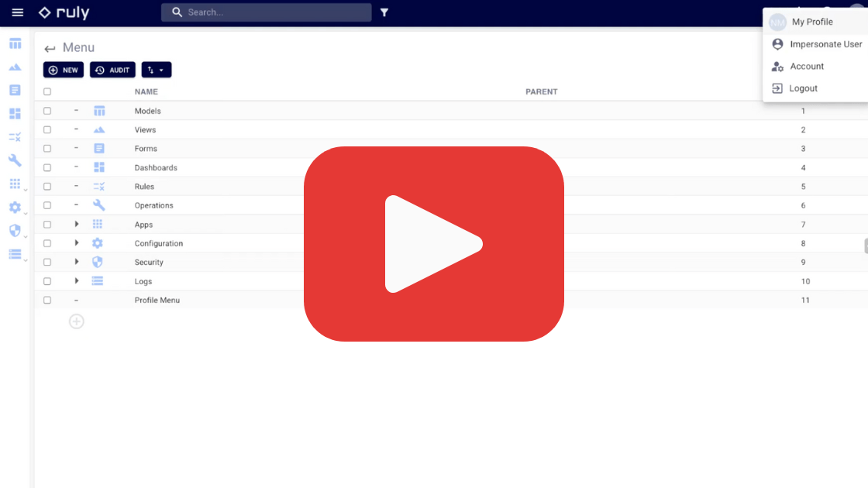The height and width of the screenshot is (488, 868).
Task: Sort by the NAME column header
Action: point(146,92)
